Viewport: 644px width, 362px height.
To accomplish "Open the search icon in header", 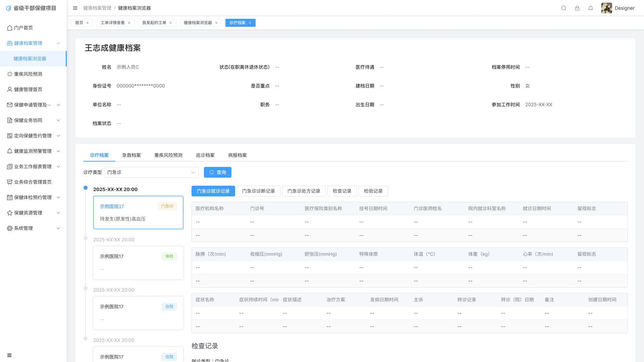I will 564,8.
